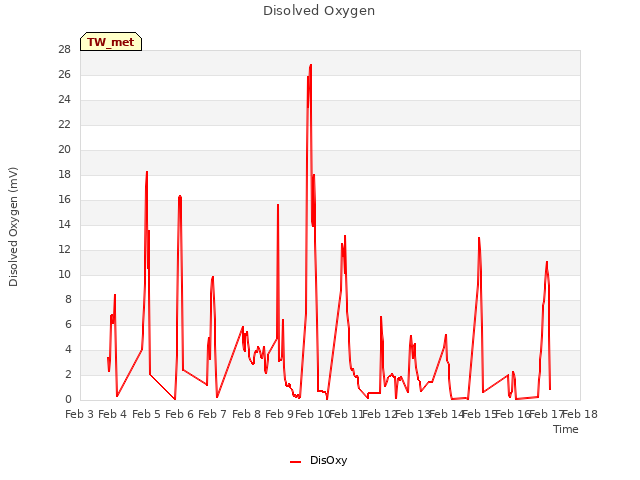Click the Feb 18 x-axis tick label

click(580, 414)
